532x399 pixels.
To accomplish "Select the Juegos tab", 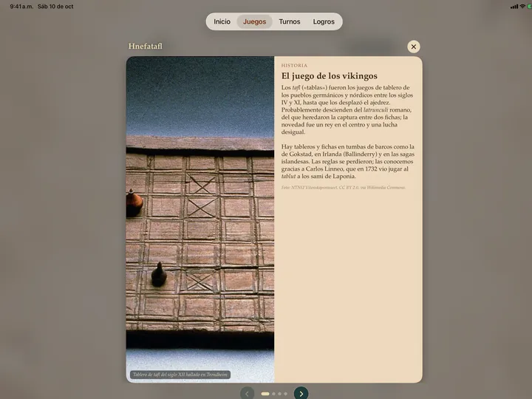I will point(254,21).
